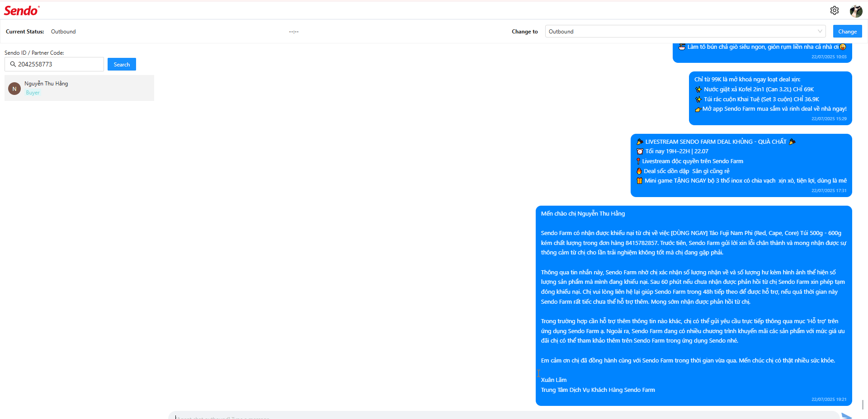The image size is (868, 419).
Task: Click the Current Status Outbound value
Action: point(63,32)
